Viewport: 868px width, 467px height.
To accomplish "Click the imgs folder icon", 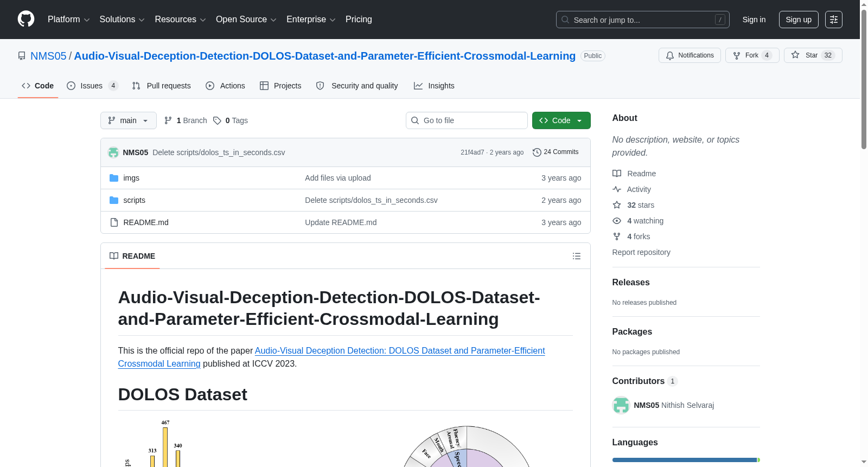I will point(114,178).
